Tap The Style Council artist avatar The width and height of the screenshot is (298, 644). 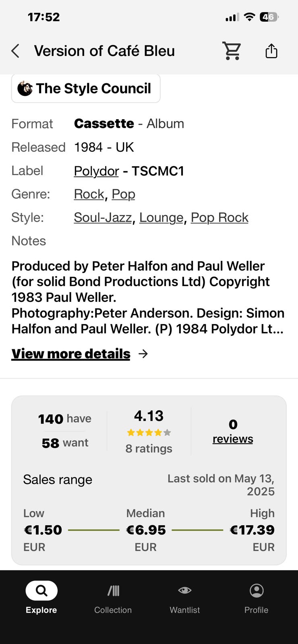click(x=25, y=89)
